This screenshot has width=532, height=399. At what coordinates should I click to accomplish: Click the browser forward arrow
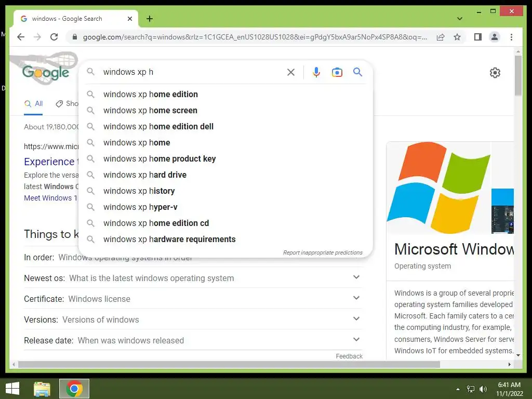click(37, 37)
